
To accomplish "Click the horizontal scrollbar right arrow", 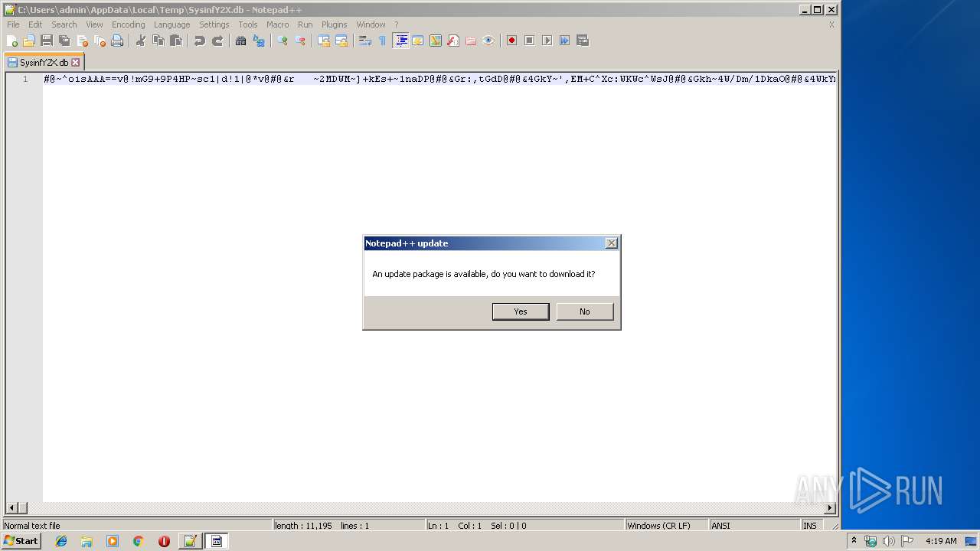I will [x=830, y=508].
